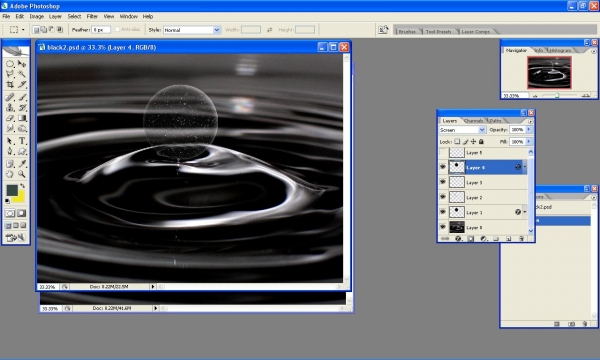Select the Path Selection arrow tool
Viewport: 600px width, 360px height.
click(x=10, y=141)
